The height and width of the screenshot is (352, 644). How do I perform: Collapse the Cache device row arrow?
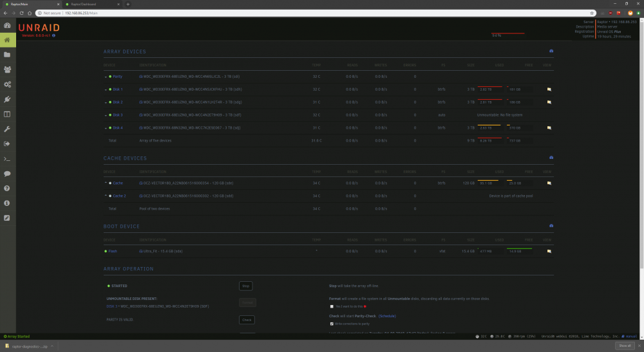click(x=106, y=183)
